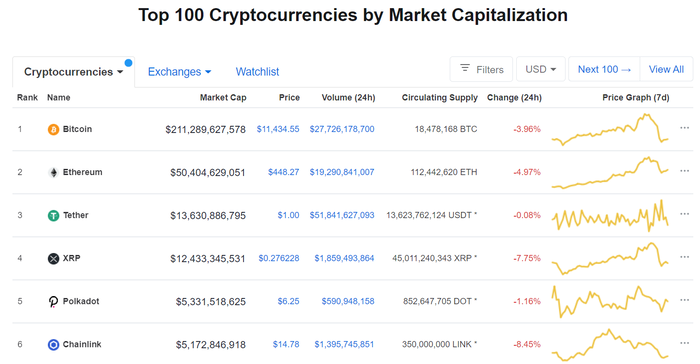This screenshot has height=364, width=700.
Task: Open the Filters panel
Action: pyautogui.click(x=481, y=69)
